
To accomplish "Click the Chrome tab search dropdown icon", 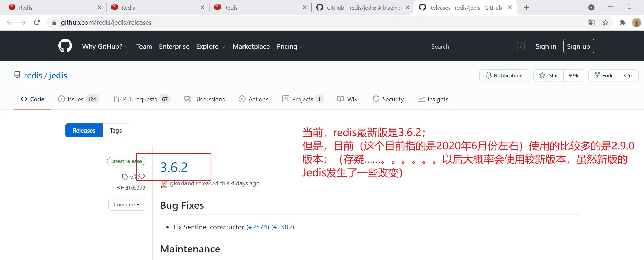I will click(x=591, y=8).
